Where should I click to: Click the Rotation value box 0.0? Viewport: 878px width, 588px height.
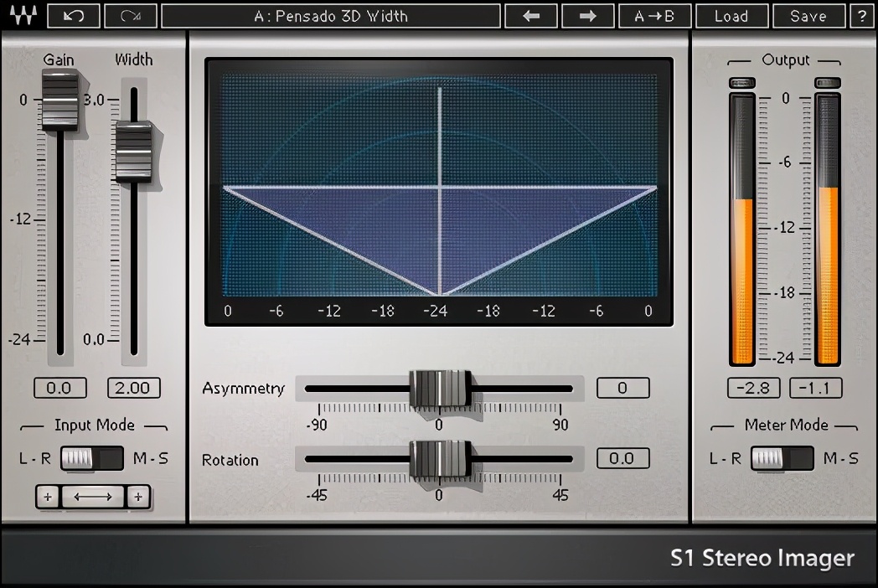[622, 458]
